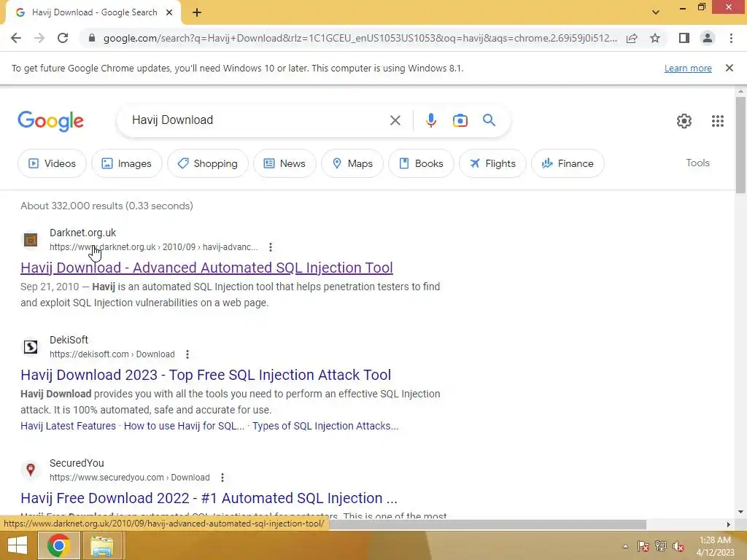Click the Chrome taskbar icon
Screen dimensions: 747x560
point(58,545)
